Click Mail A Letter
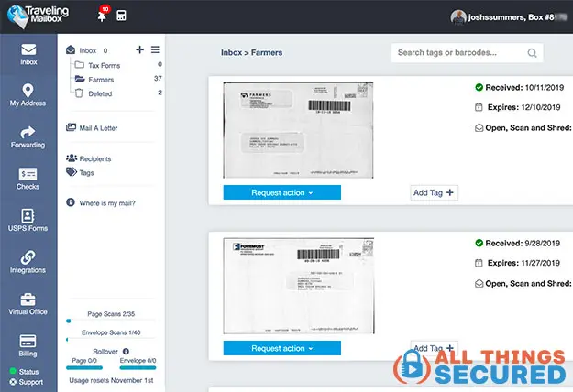Viewport: 573px width, 392px height. (x=92, y=127)
